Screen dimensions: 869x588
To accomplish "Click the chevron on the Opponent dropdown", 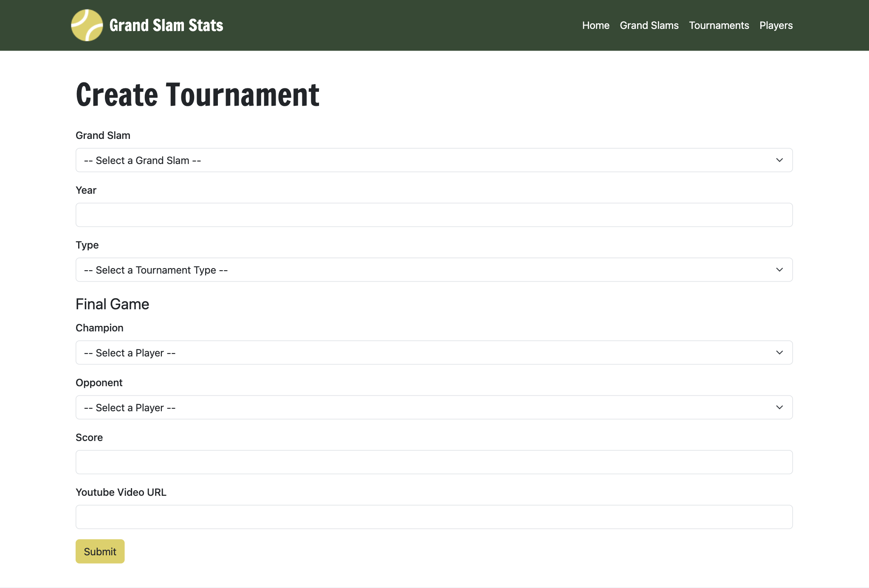I will 779,407.
